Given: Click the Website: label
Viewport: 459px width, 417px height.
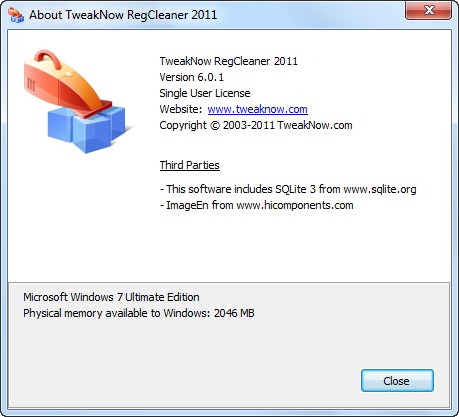Looking at the screenshot, I should (x=181, y=109).
